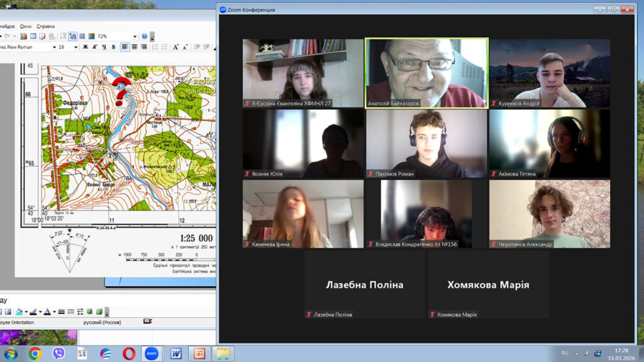Click the Insert Table toolbar icon
Image resolution: width=644 pixels, height=362 pixels.
(33, 36)
